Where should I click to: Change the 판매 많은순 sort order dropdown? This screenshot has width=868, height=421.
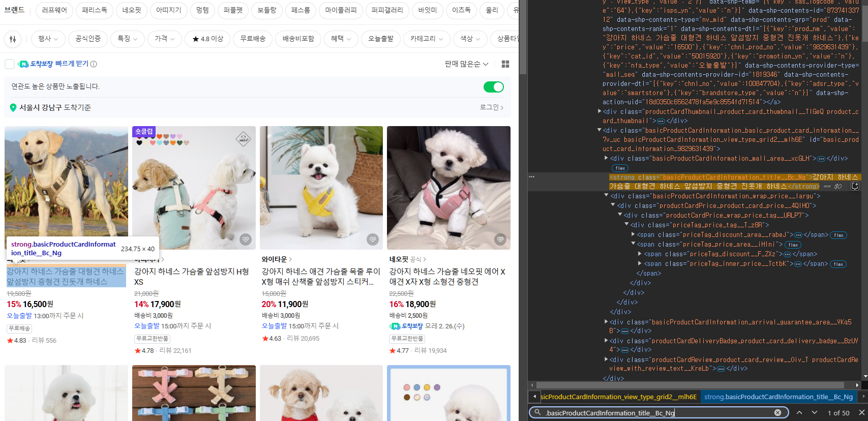coord(466,64)
